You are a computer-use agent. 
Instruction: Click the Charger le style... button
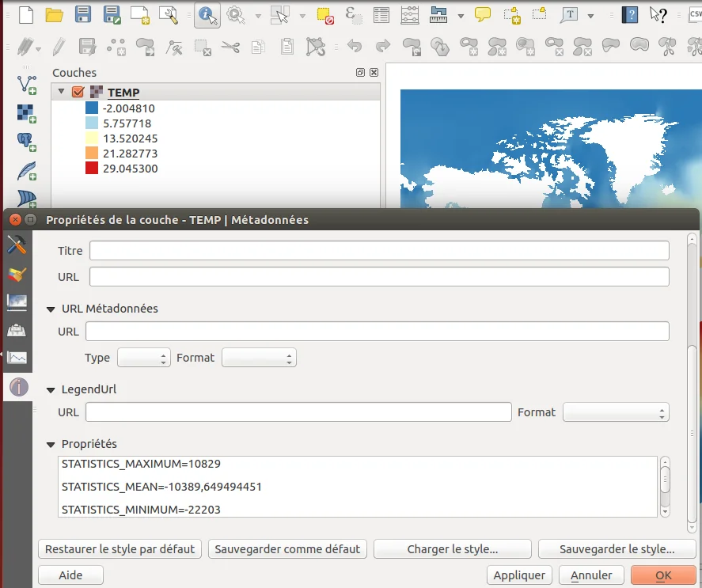(x=452, y=548)
